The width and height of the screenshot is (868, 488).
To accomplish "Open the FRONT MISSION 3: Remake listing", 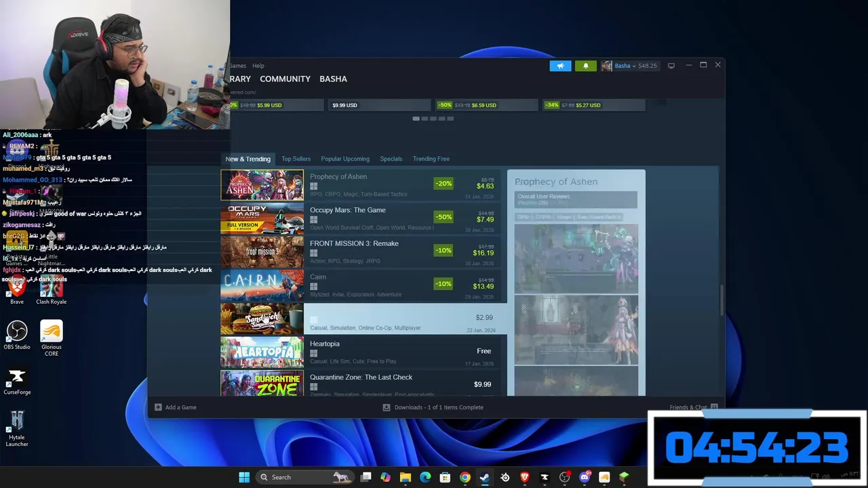I will pos(363,251).
